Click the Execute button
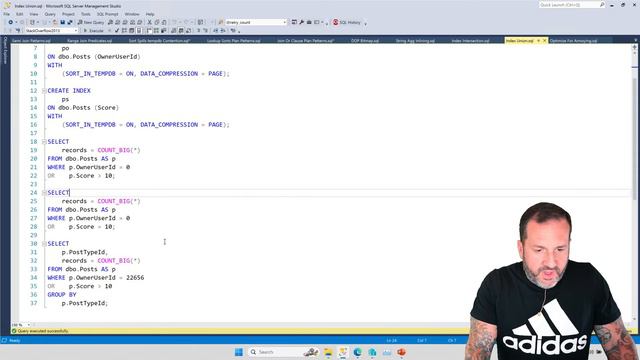Viewport: 640px width, 360px height. [x=93, y=31]
